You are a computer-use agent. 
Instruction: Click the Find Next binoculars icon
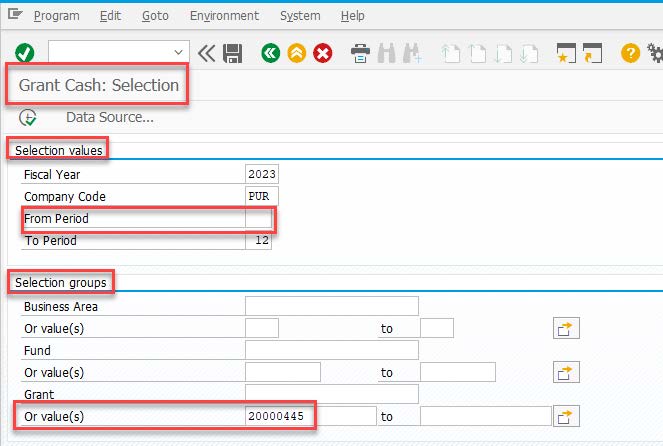(412, 54)
